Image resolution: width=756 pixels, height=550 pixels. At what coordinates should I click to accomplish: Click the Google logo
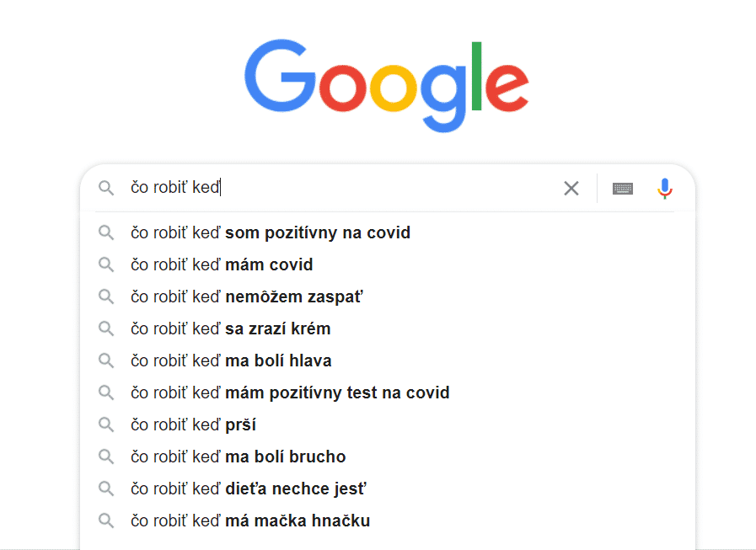[386, 85]
